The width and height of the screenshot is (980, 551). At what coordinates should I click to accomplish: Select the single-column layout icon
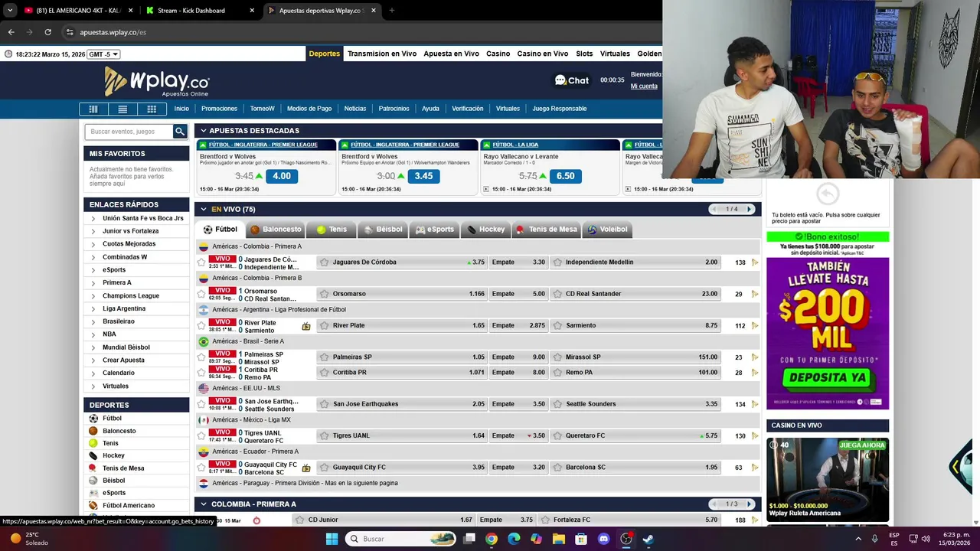coord(93,109)
